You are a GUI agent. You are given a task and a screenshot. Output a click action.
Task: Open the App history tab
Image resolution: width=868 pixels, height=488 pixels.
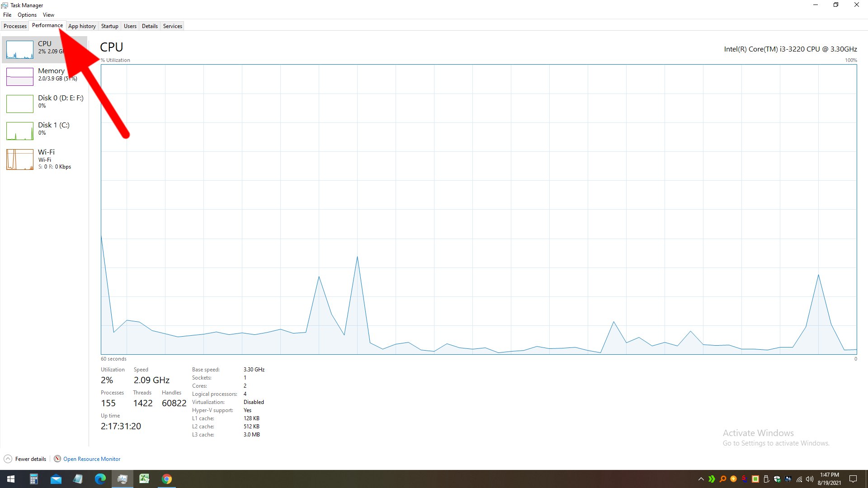82,26
